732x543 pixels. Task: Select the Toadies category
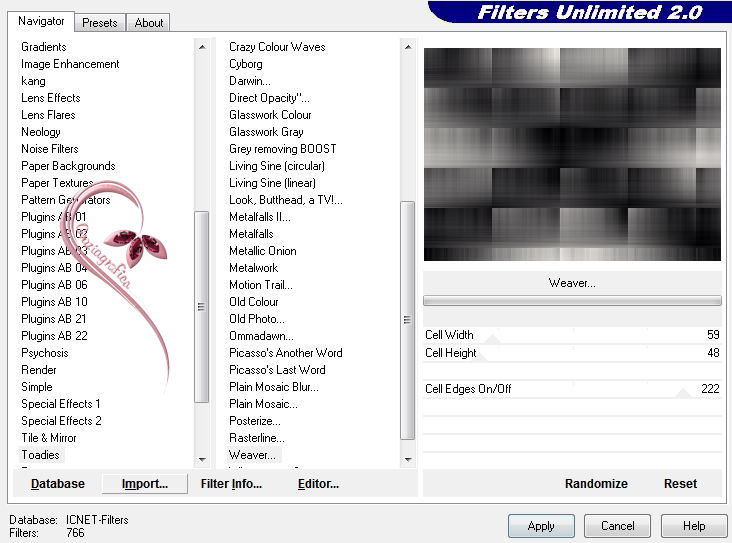[40, 455]
